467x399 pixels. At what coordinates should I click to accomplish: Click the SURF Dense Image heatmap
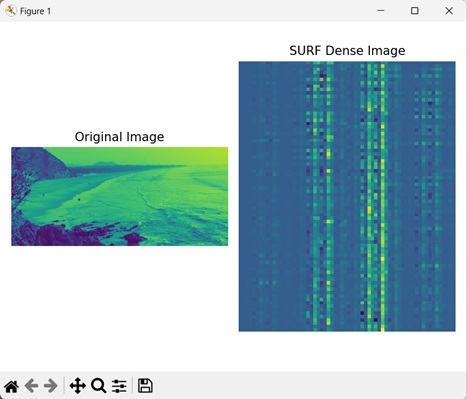click(347, 196)
